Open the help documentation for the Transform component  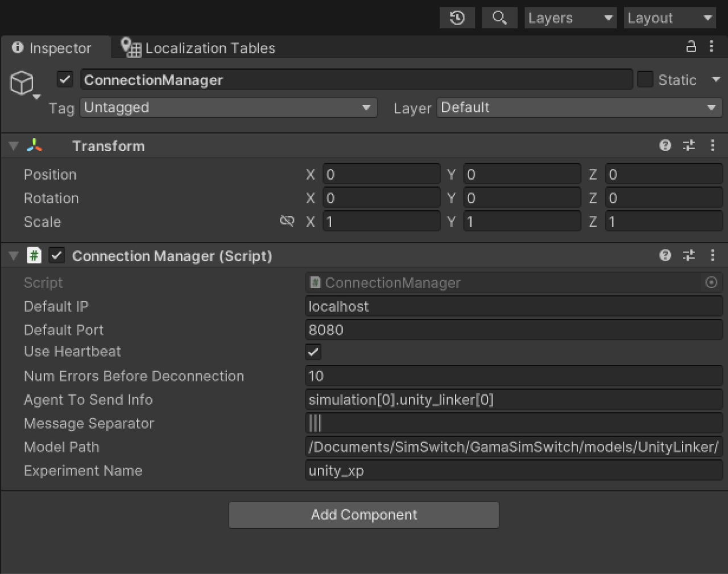(x=665, y=145)
